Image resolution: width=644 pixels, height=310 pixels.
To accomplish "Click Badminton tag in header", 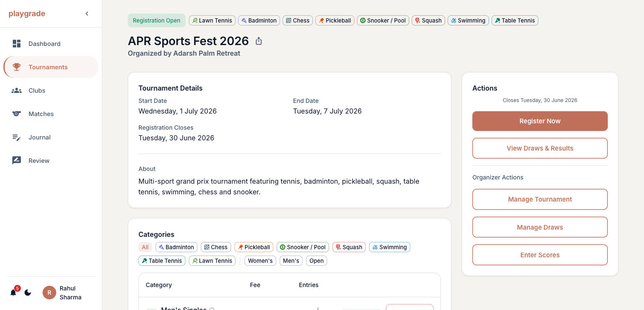I will click(259, 20).
